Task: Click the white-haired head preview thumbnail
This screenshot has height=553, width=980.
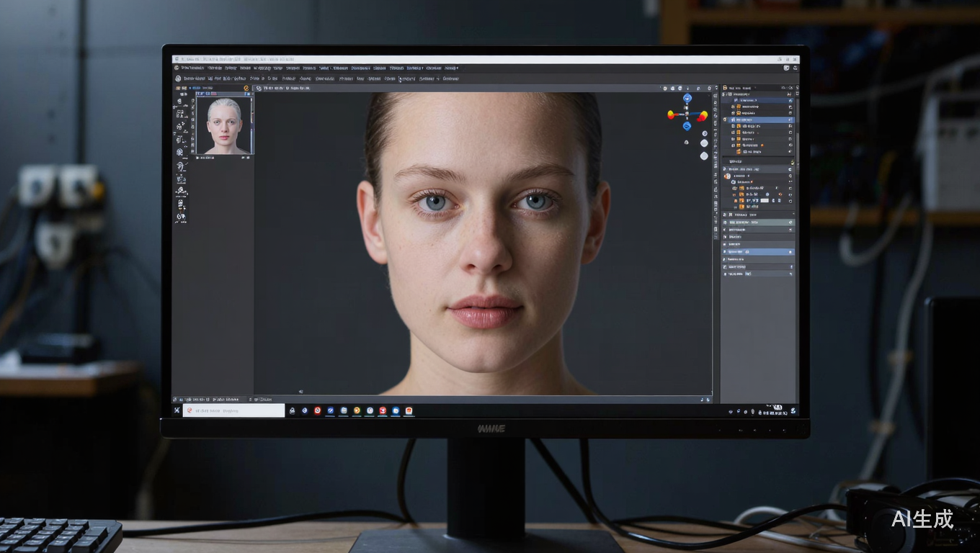Action: click(x=223, y=125)
